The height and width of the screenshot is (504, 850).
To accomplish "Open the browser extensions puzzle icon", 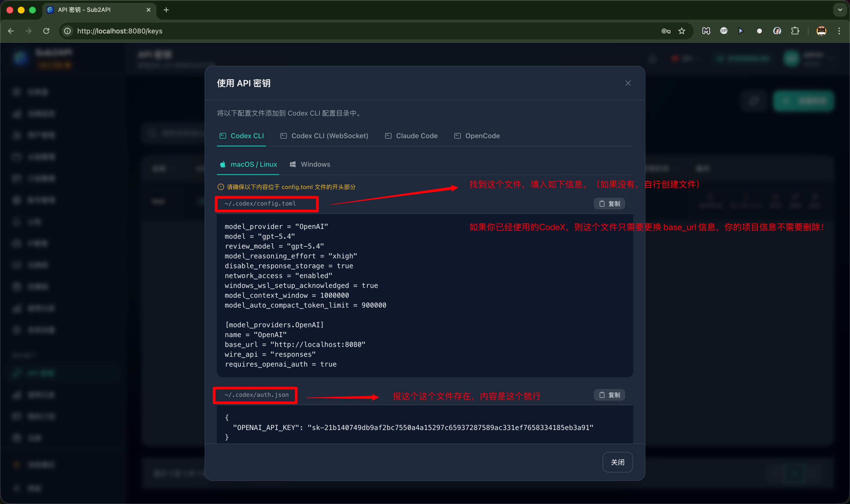I will tap(795, 31).
